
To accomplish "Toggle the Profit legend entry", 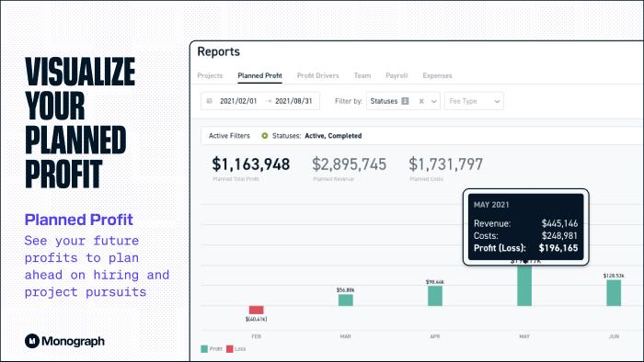I will (x=212, y=349).
